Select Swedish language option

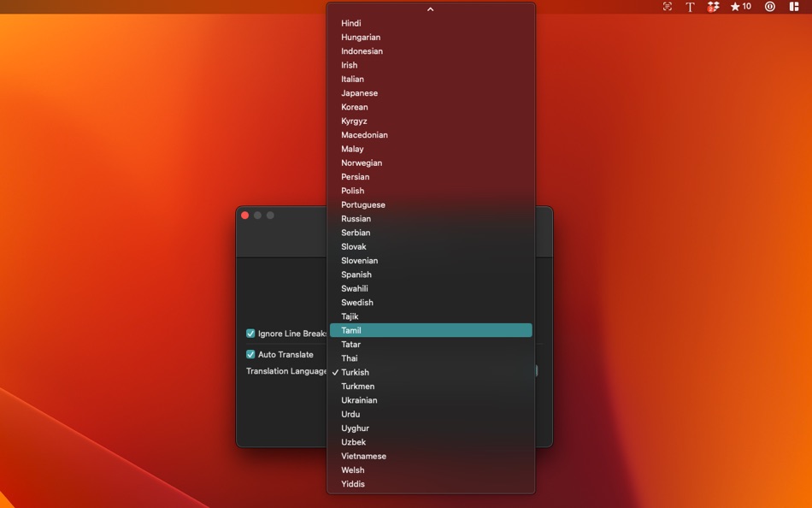pos(431,303)
